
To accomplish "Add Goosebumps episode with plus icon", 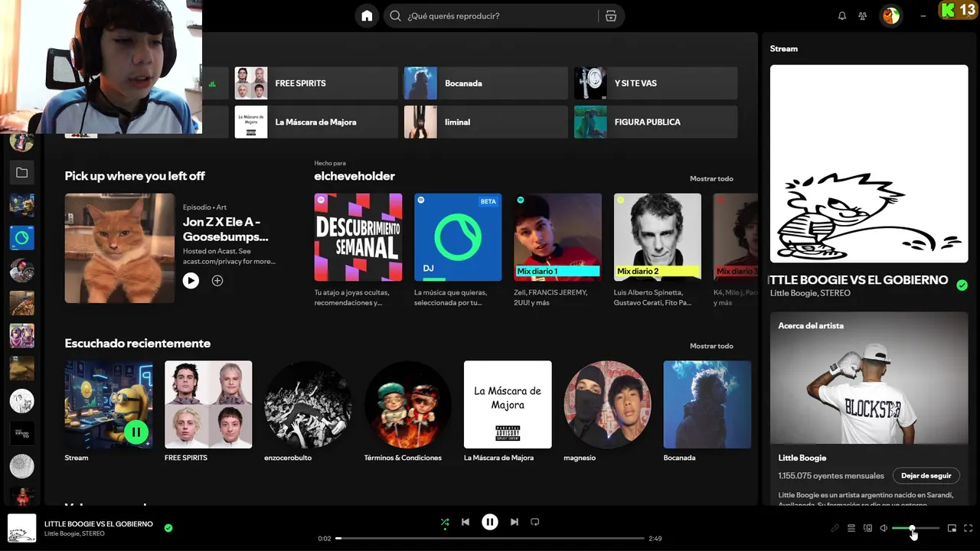I will point(217,281).
